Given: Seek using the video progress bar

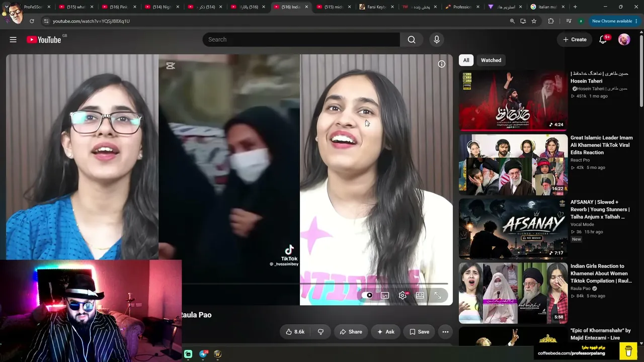Looking at the screenshot, I should (314, 284).
